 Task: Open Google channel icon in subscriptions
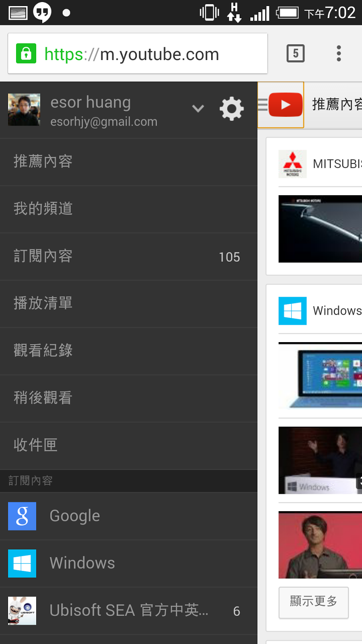click(x=22, y=516)
